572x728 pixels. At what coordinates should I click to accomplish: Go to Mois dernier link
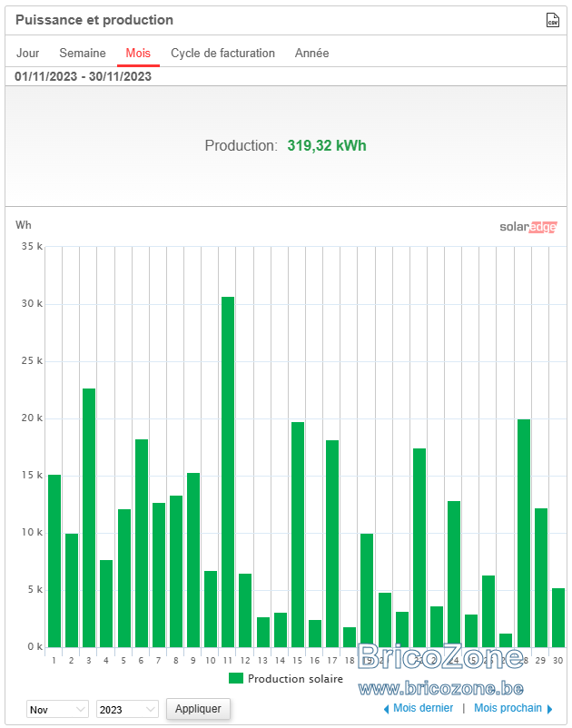[x=423, y=708]
